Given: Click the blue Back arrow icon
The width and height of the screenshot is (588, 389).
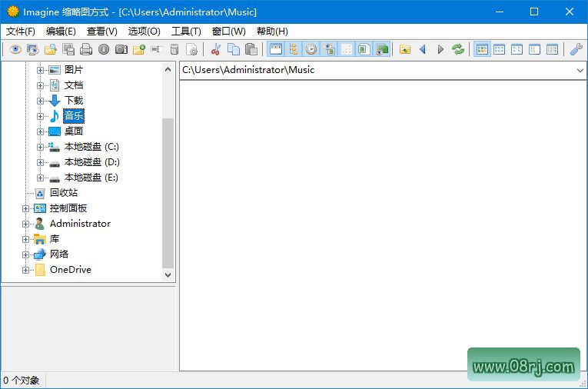Looking at the screenshot, I should click(x=423, y=49).
